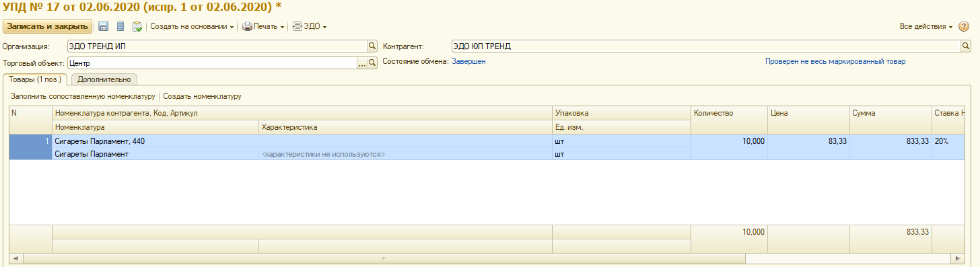
Task: Click the document list icon in toolbar
Action: (x=120, y=26)
